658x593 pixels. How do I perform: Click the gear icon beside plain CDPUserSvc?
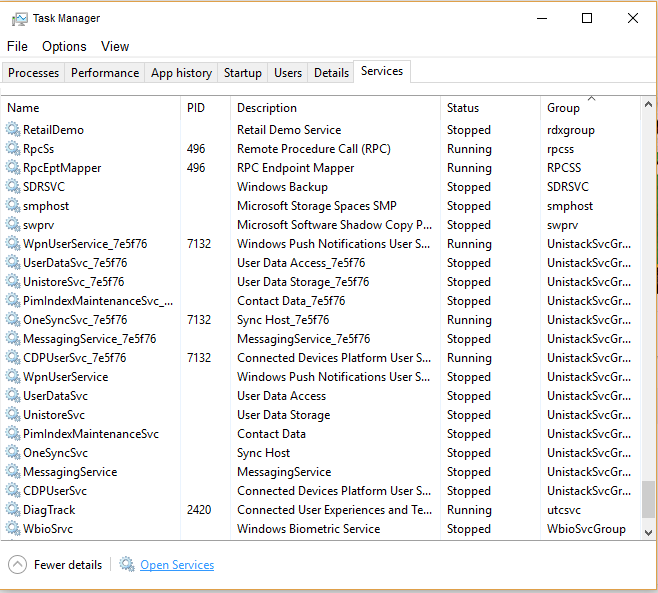[13, 491]
